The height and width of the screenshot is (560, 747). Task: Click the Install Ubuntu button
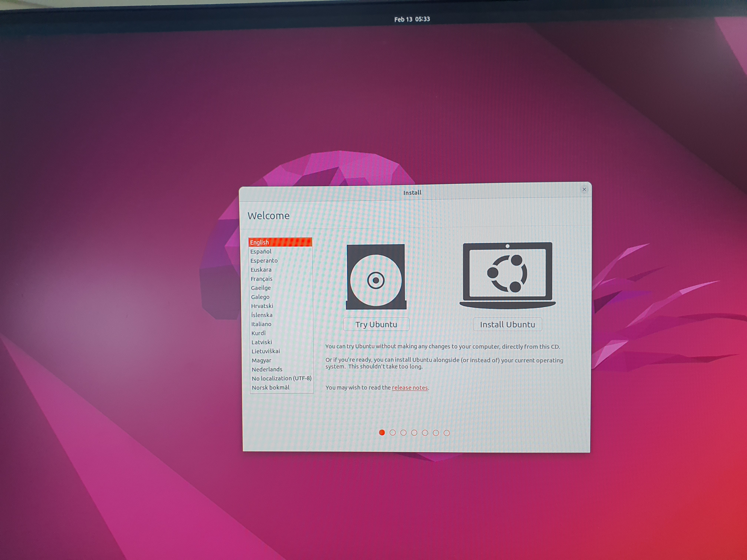pyautogui.click(x=508, y=324)
